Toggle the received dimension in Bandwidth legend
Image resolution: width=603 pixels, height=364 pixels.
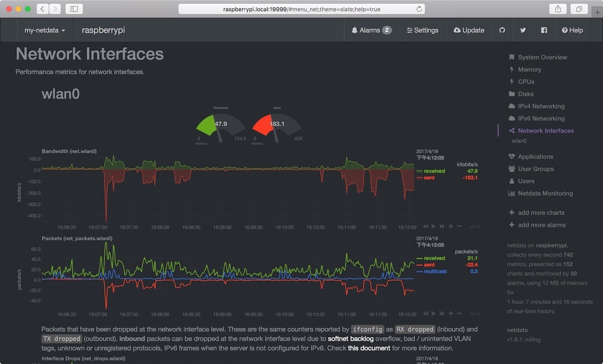(434, 171)
